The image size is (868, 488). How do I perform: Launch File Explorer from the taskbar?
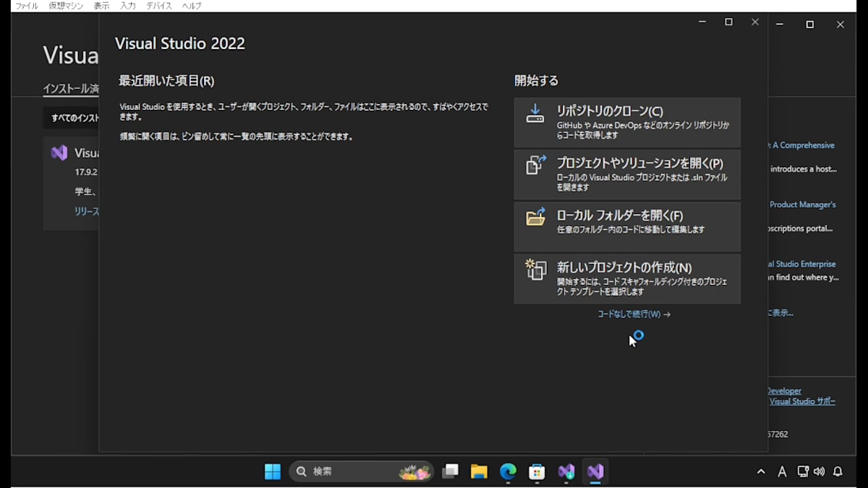tap(479, 471)
